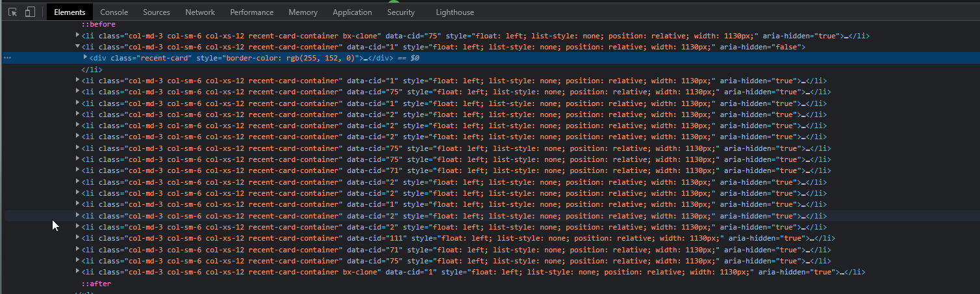Switch to the Console tab
980x294 pixels.
click(x=114, y=12)
